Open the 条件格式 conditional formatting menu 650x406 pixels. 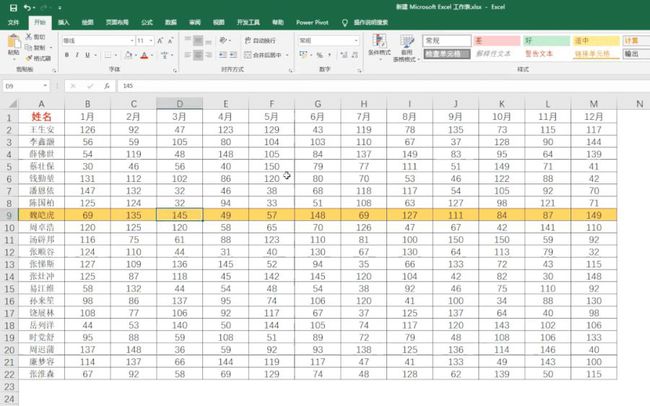click(379, 46)
